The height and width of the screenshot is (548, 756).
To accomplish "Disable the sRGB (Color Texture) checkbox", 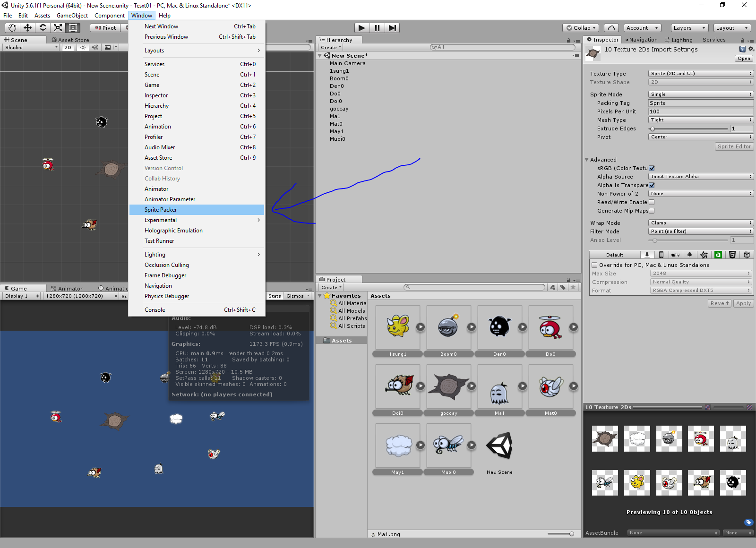I will coord(652,168).
